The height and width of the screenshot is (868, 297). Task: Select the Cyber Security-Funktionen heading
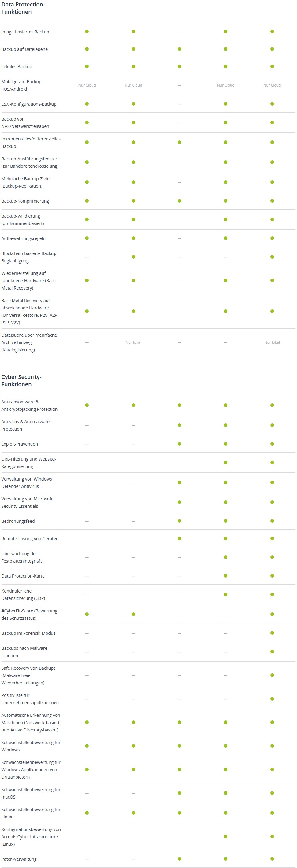(21, 380)
